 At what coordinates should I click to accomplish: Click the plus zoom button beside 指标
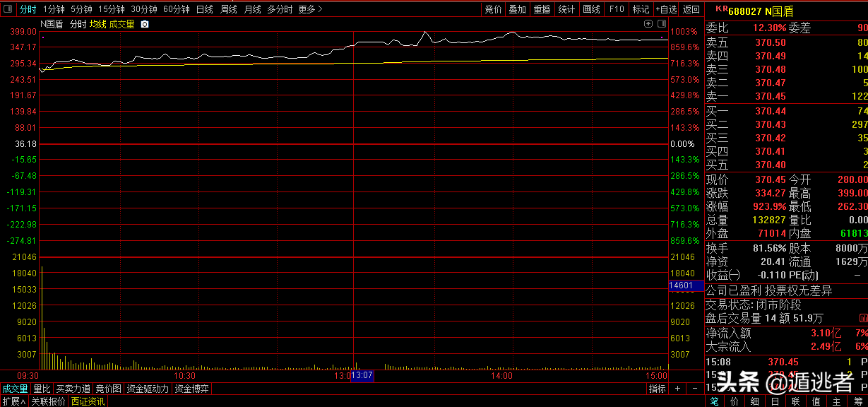pos(678,389)
